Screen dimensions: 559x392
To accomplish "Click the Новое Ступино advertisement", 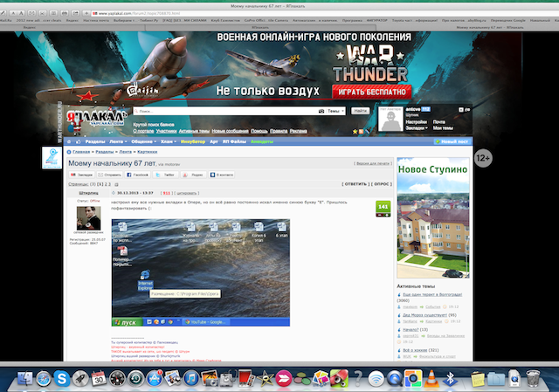I will 433,217.
